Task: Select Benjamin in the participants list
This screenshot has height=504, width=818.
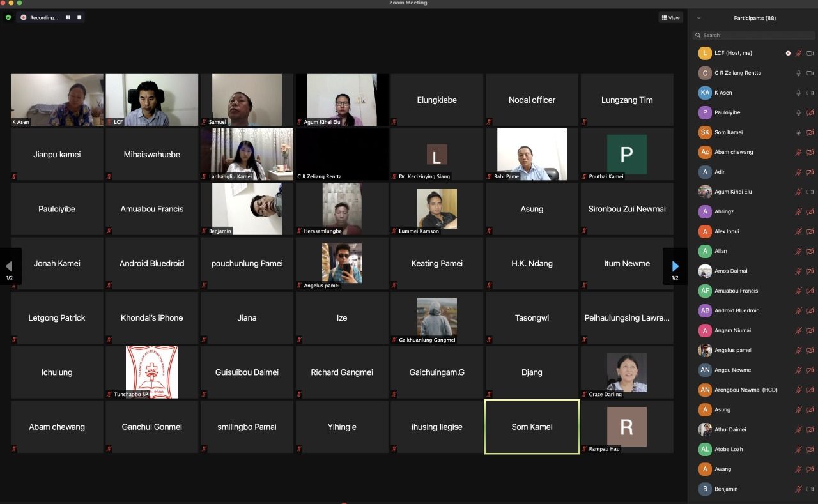Action: (726, 489)
